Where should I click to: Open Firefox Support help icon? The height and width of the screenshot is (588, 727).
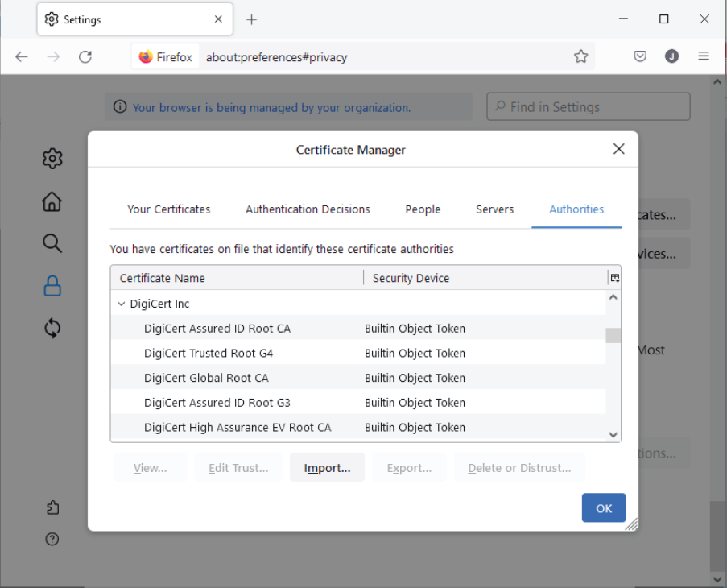pyautogui.click(x=52, y=540)
